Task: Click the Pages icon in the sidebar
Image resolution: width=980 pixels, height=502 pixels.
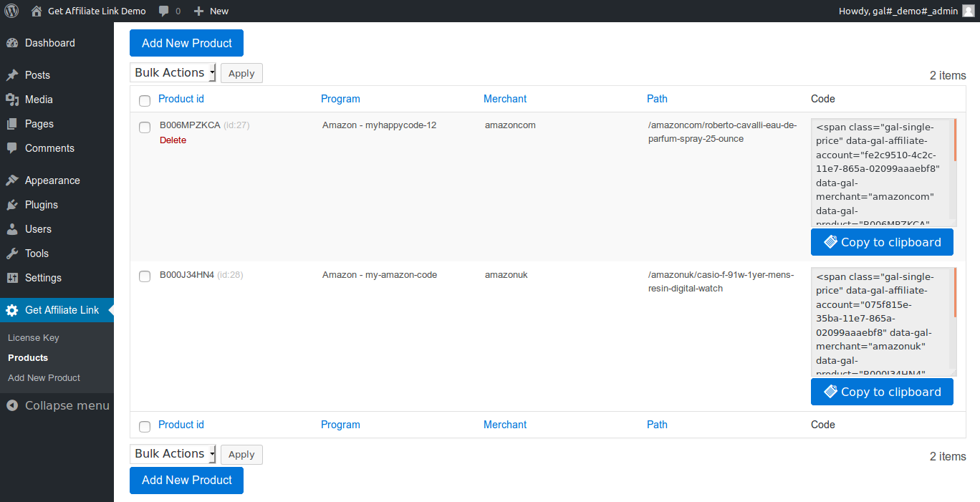Action: pyautogui.click(x=12, y=124)
